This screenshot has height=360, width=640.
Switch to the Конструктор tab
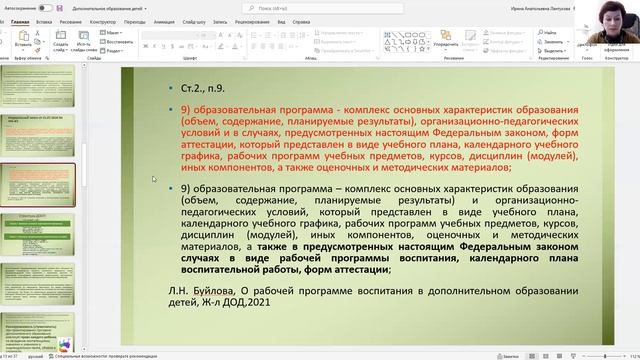(103, 22)
